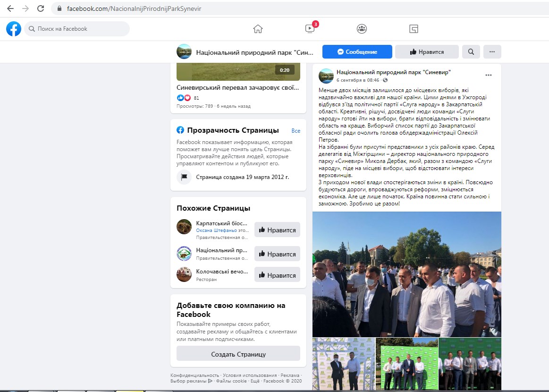Open the Ещё footer menu link

point(255,381)
